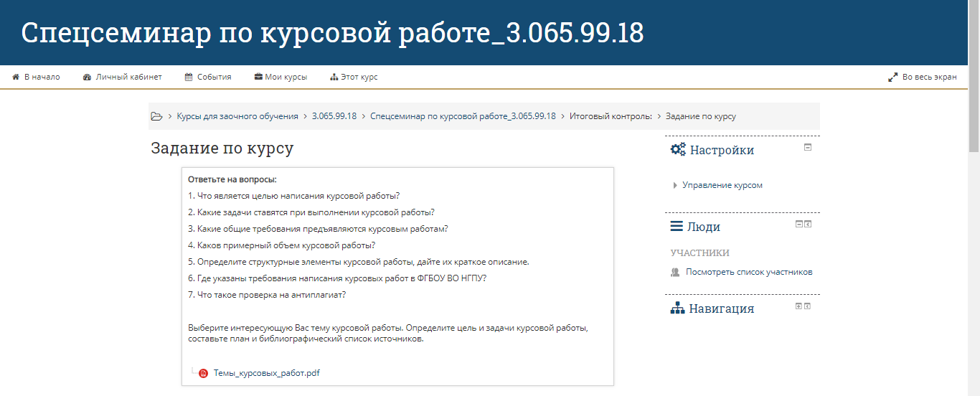The height and width of the screenshot is (396, 980).
Task: Open the Темы_курсовых_работ.pdf file link
Action: click(x=266, y=373)
